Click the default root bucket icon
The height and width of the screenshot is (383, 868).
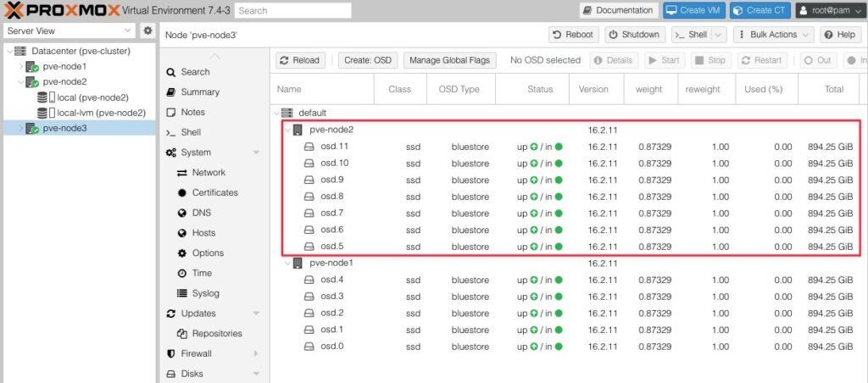pyautogui.click(x=287, y=113)
